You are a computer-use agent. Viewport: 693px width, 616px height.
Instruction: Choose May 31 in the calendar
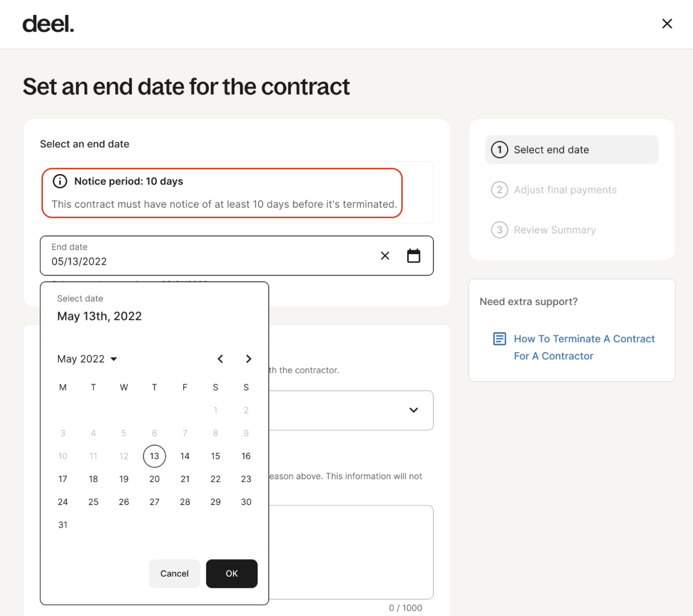coord(63,525)
